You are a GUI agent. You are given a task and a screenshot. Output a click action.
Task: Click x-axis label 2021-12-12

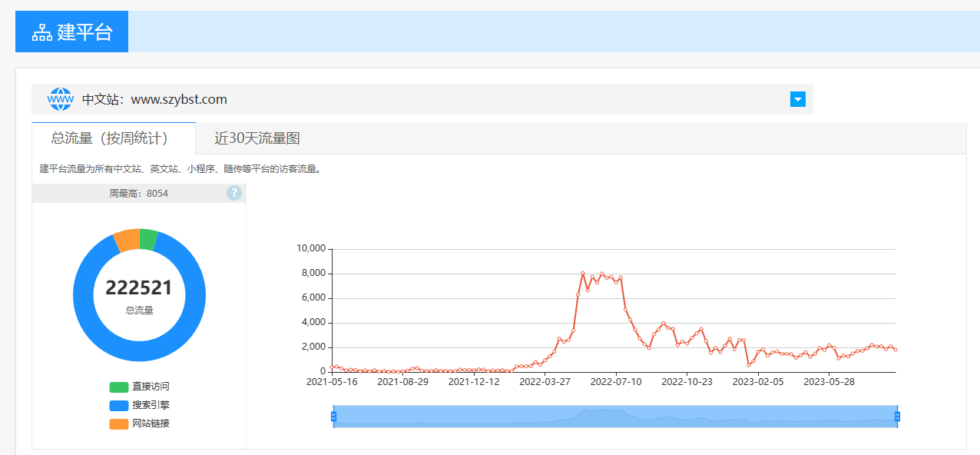coord(474,381)
